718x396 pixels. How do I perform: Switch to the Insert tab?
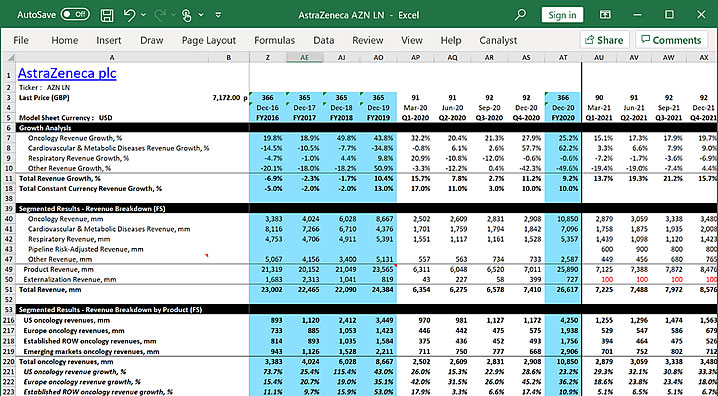(109, 40)
